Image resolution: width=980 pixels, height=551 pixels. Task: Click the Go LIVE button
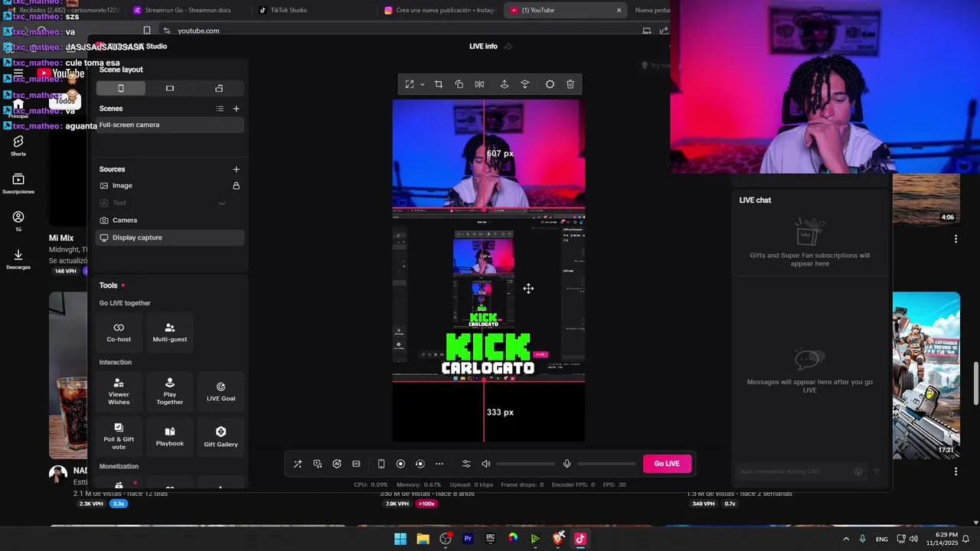tap(667, 464)
